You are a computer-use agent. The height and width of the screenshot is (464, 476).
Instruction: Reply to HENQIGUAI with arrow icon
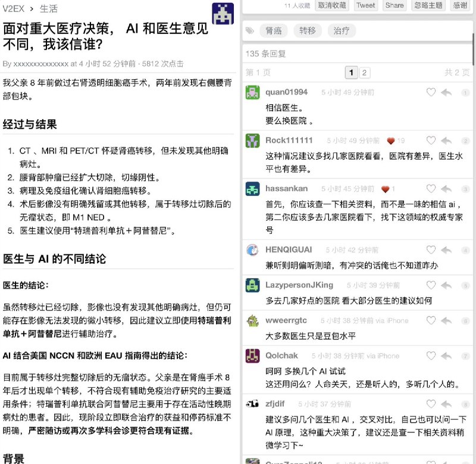(x=446, y=250)
